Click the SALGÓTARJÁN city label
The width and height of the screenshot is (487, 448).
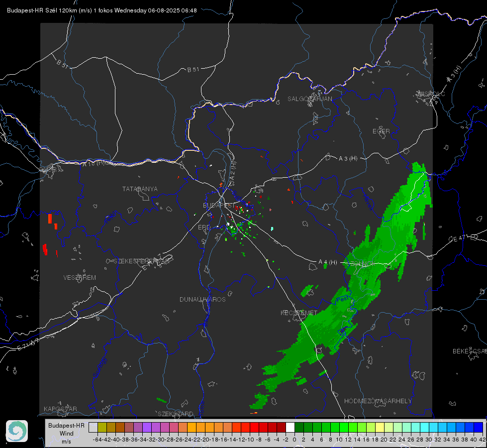pos(309,99)
